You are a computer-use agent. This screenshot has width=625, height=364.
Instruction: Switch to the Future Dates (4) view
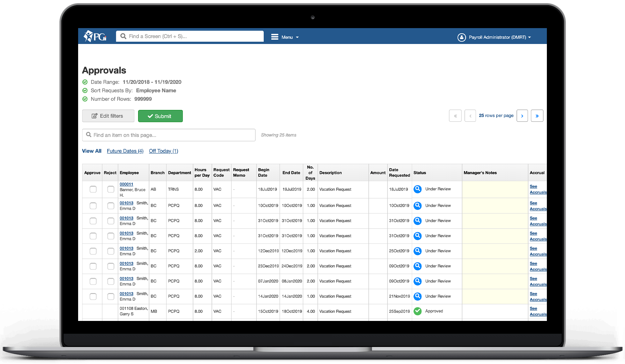125,151
